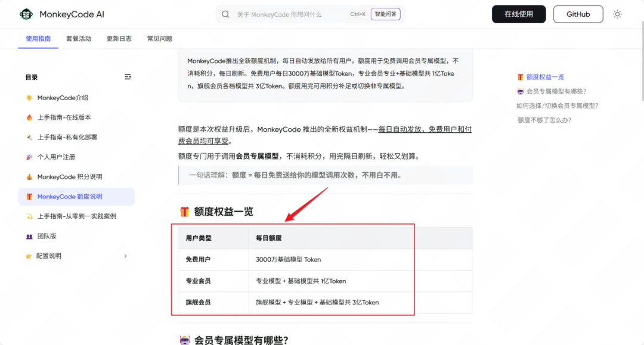Screen dimensions: 644x345
Task: Switch to the 使用指南 tab
Action: [38, 39]
